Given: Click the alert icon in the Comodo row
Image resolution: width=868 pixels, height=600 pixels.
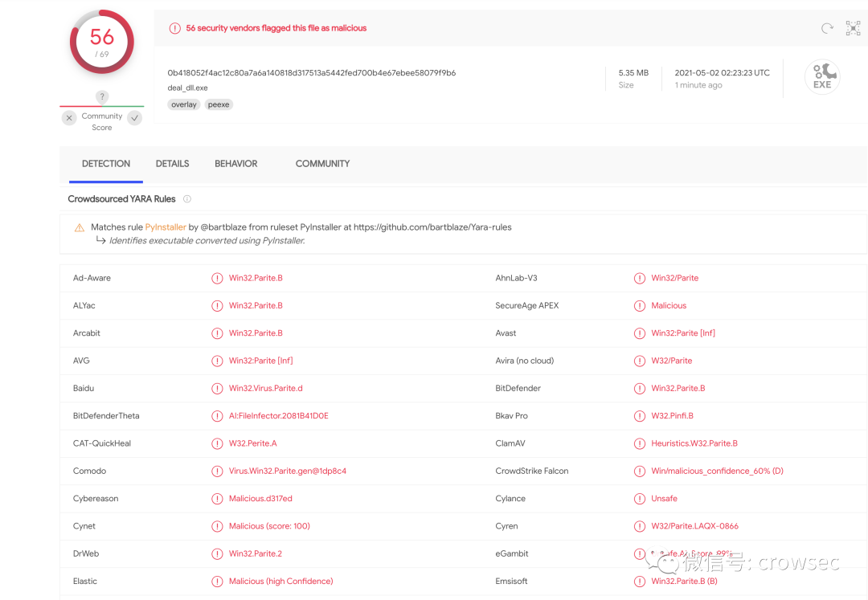Looking at the screenshot, I should click(217, 471).
